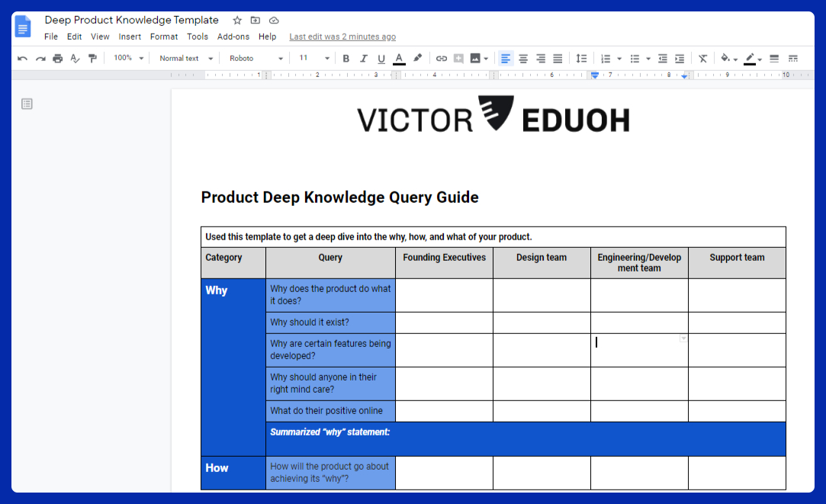Open the highlight color picker
Image resolution: width=826 pixels, height=504 pixels.
click(x=417, y=58)
